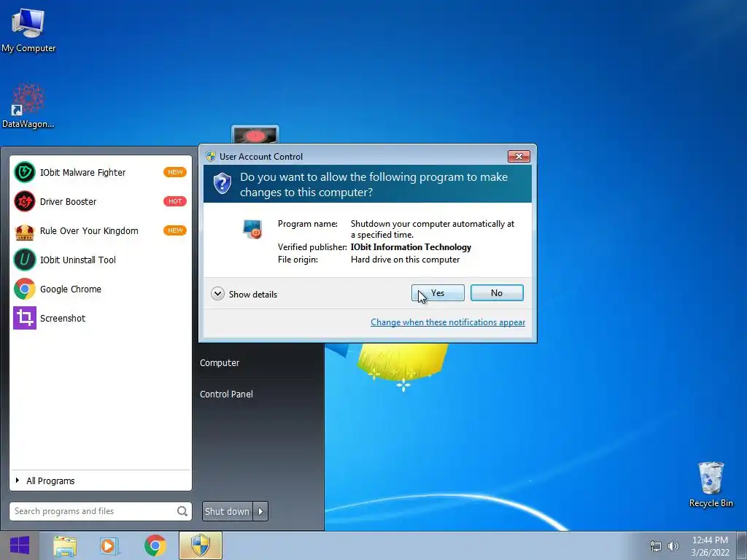This screenshot has height=560, width=747.
Task: Open Control Panel from the Start menu
Action: (226, 394)
